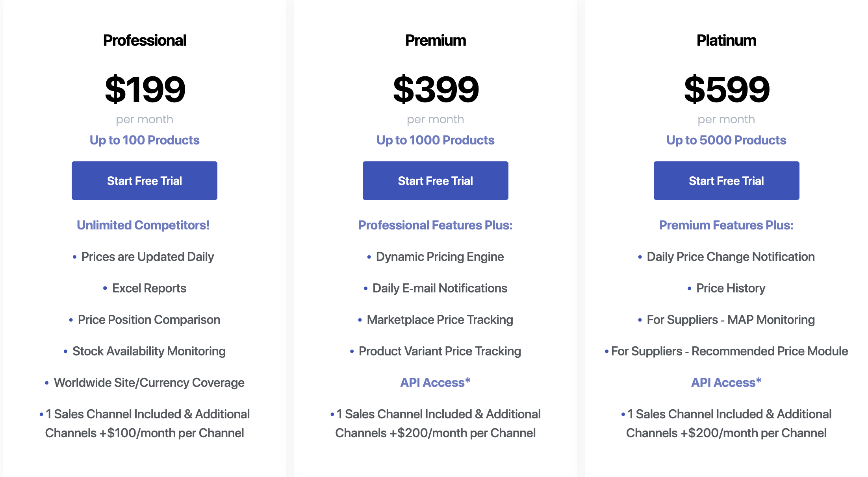868x477 pixels.
Task: Click Marketplace Price Tracking feature item
Action: coord(436,320)
